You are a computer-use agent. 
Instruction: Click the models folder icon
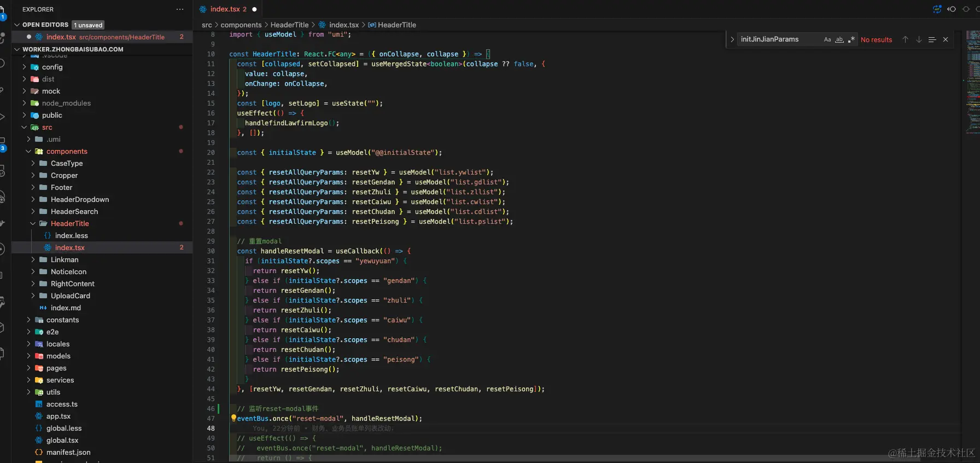click(39, 356)
